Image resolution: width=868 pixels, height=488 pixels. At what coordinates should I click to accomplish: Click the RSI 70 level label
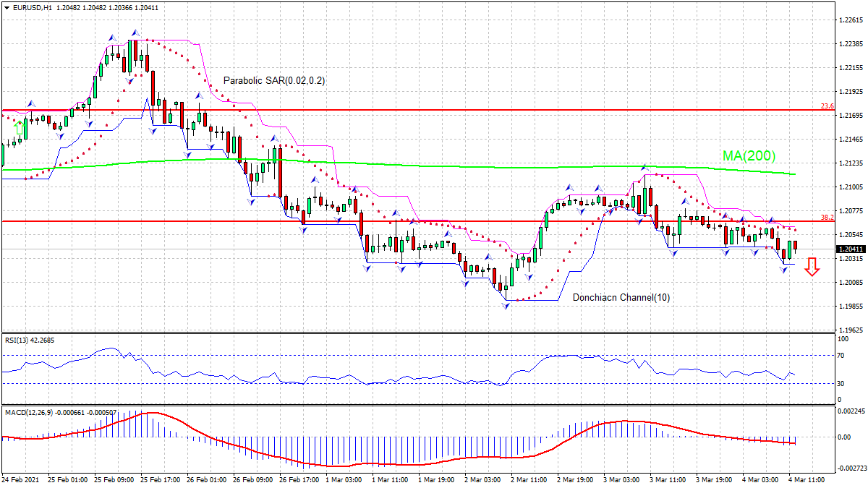pyautogui.click(x=842, y=355)
